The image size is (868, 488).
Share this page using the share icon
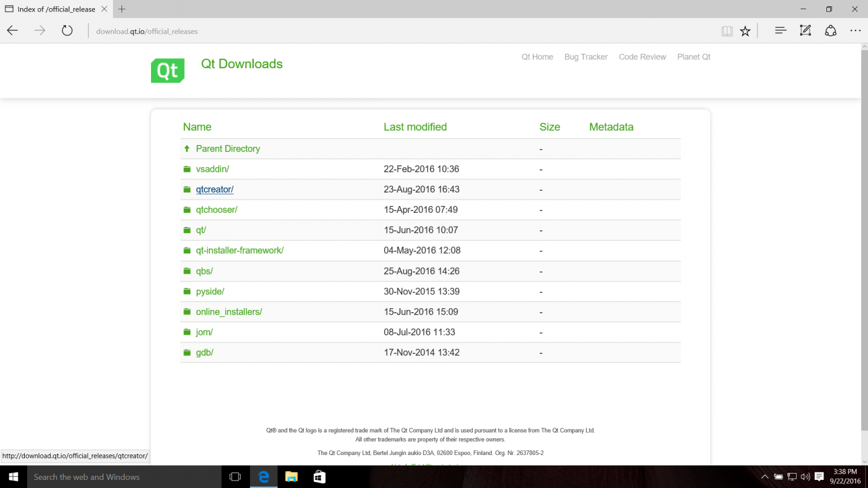point(830,31)
